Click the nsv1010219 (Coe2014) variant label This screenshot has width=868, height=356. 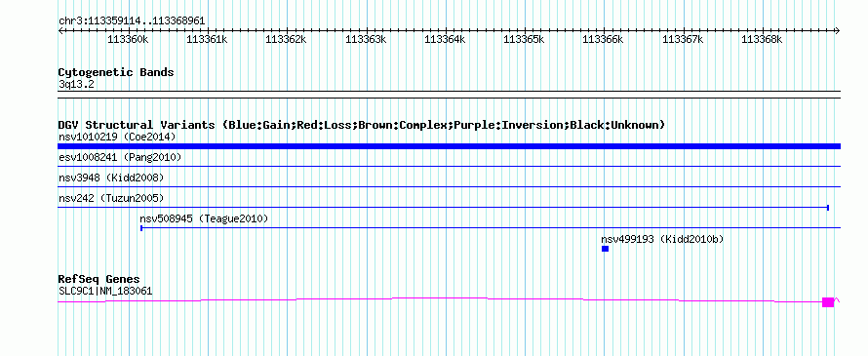tap(117, 137)
